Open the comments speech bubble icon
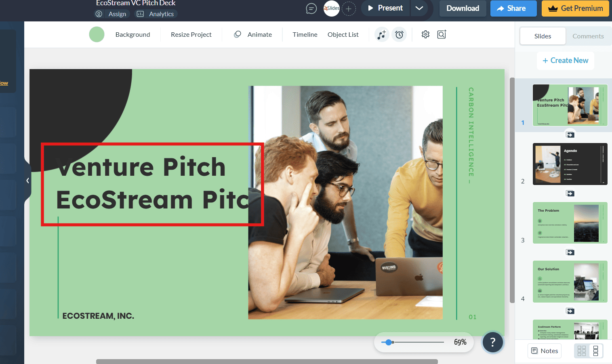Screen dimensions: 612x364 (311, 8)
